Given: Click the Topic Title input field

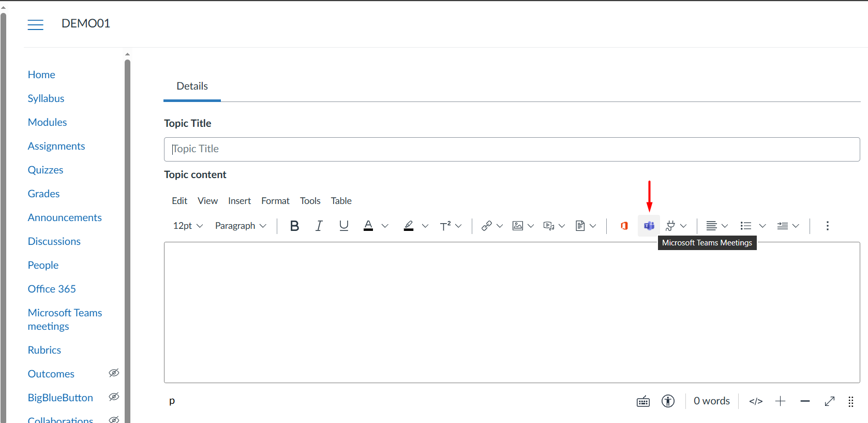Looking at the screenshot, I should (512, 149).
